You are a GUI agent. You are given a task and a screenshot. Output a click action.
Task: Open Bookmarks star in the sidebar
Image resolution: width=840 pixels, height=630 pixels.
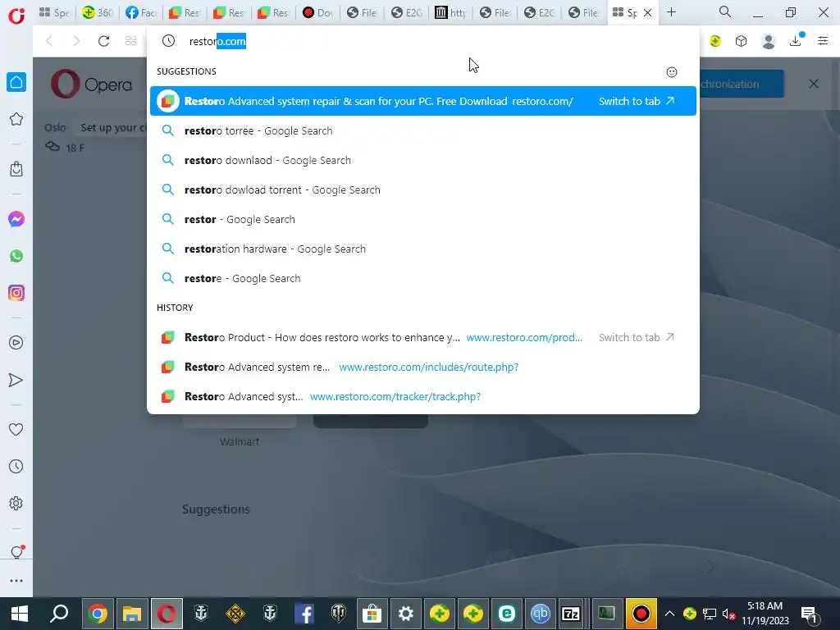point(16,119)
